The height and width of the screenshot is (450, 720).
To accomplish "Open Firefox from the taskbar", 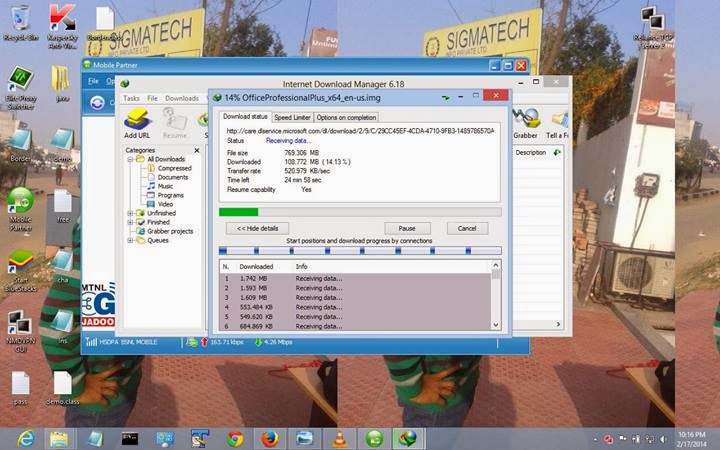I will [270, 439].
